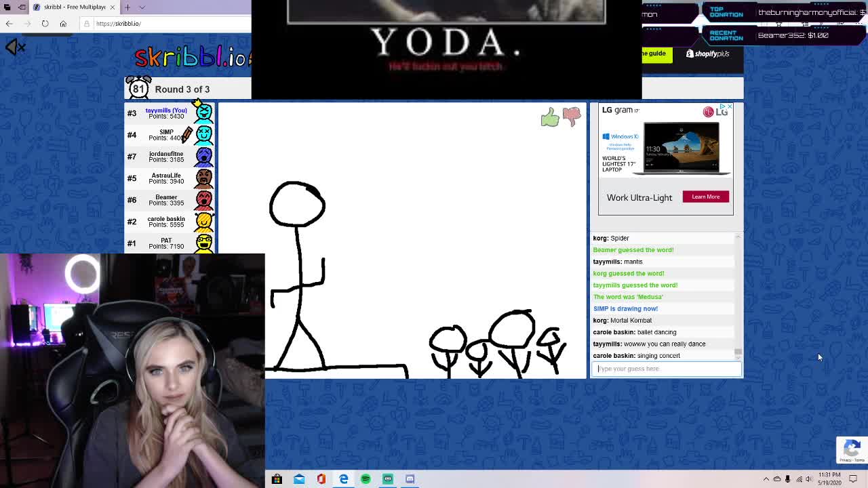The height and width of the screenshot is (488, 868).
Task: Click the browser forward arrow
Action: point(27,24)
